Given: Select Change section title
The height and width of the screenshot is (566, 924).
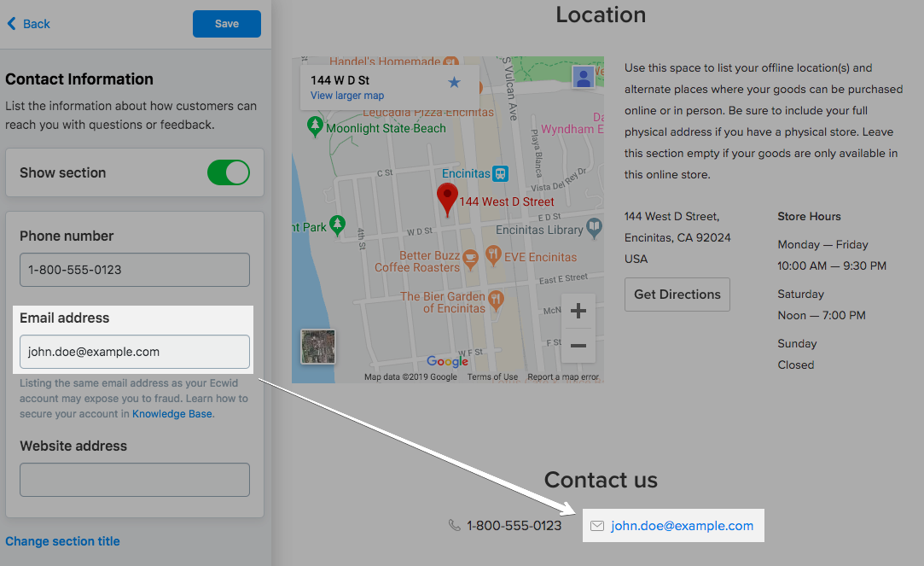Looking at the screenshot, I should (x=62, y=541).
